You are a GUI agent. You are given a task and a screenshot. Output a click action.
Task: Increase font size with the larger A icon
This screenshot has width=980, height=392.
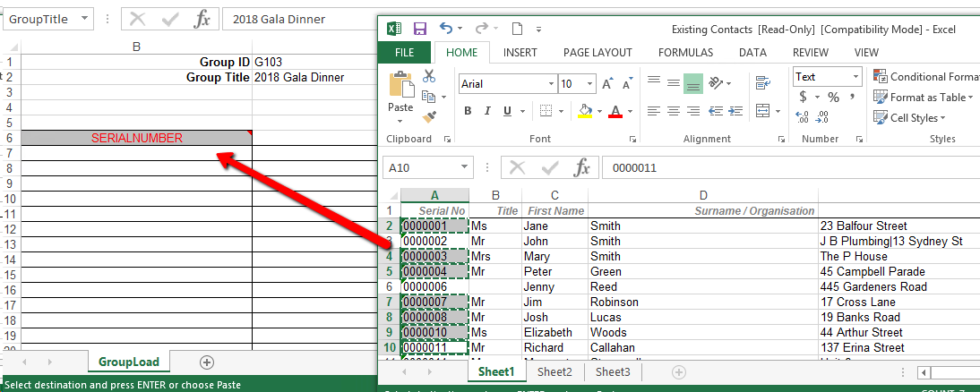(x=606, y=84)
